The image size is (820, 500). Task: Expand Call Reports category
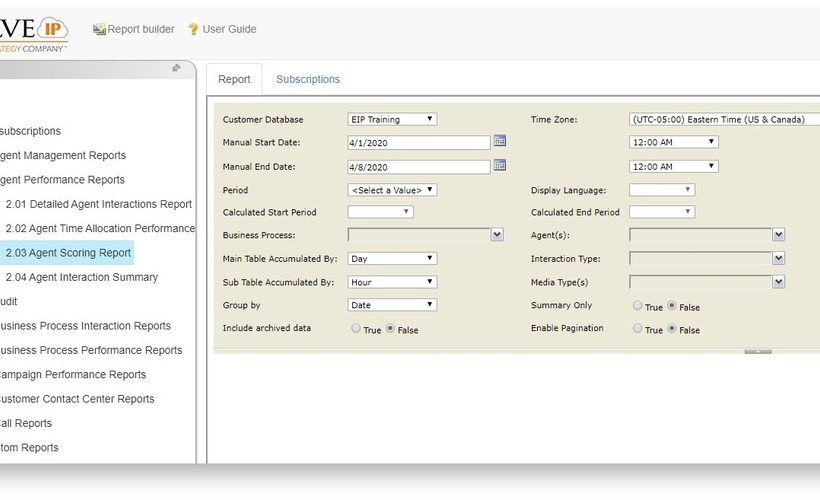[x=26, y=423]
